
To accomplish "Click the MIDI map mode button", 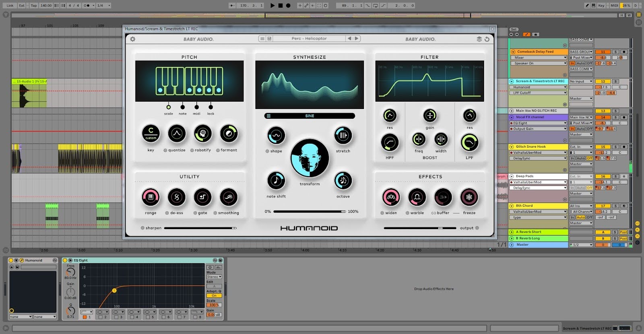I will coord(614,6).
